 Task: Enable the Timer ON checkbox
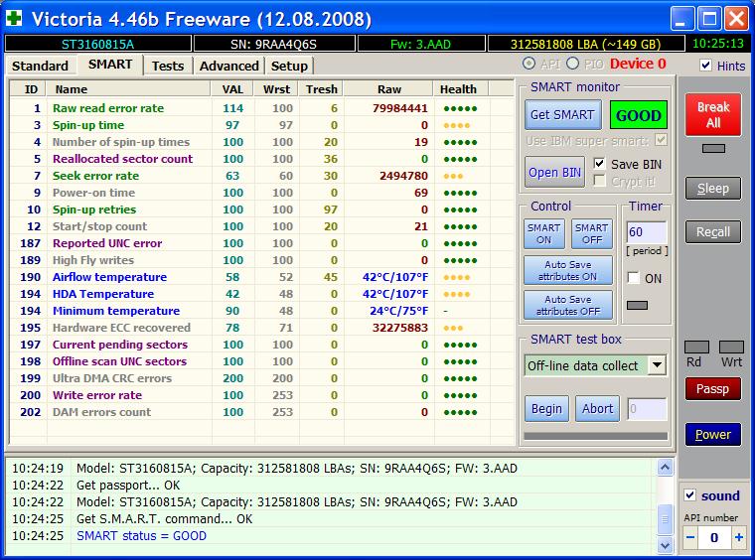pyautogui.click(x=634, y=278)
